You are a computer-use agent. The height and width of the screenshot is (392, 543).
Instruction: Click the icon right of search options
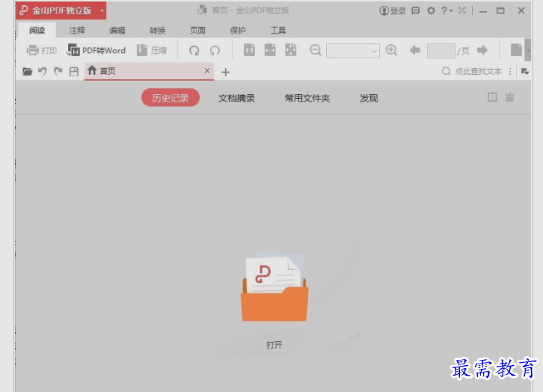pos(525,71)
